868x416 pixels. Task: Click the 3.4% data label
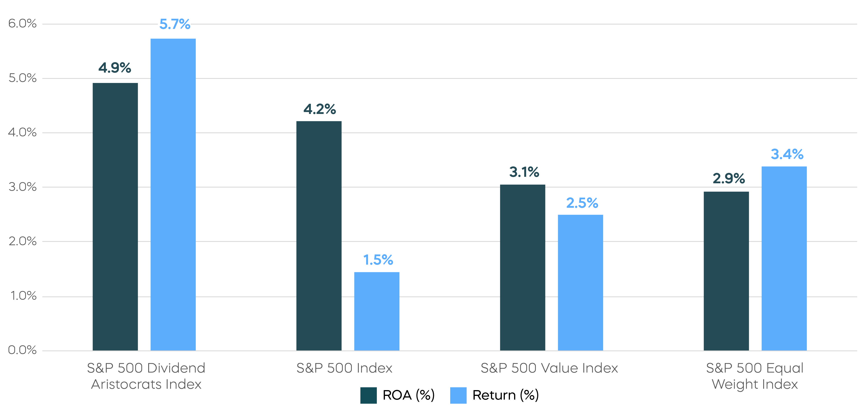(787, 154)
